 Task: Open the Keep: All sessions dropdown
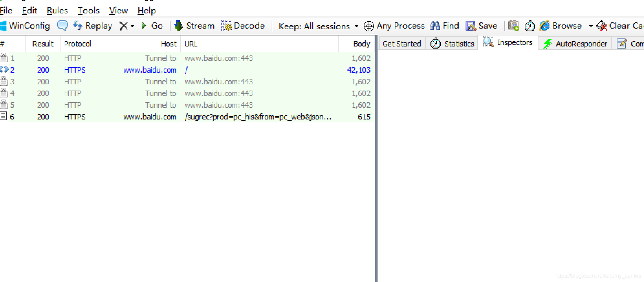(x=318, y=26)
